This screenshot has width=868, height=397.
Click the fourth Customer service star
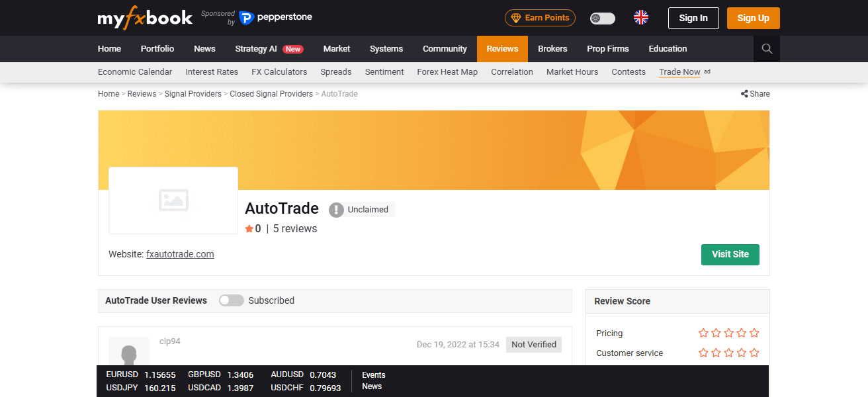(742, 353)
